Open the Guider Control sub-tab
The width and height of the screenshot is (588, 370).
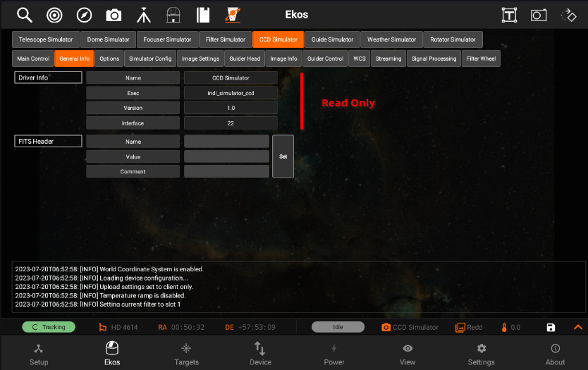click(x=325, y=58)
